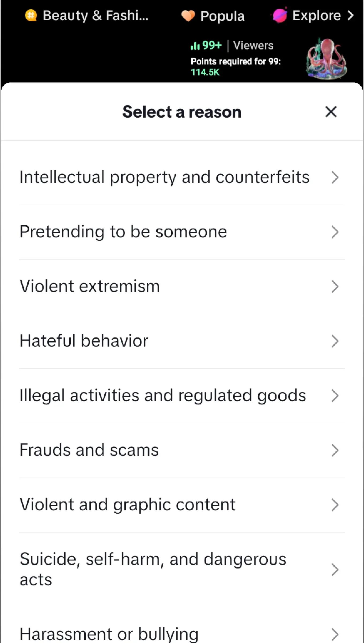The image size is (364, 643).
Task: Select Suicide, self-harm, and dangerous acts
Action: pyautogui.click(x=182, y=569)
